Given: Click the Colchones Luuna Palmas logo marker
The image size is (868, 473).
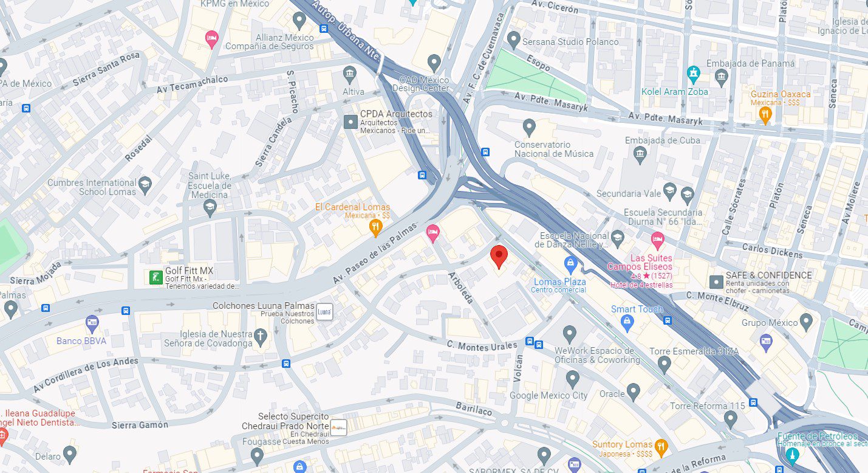Looking at the screenshot, I should point(324,311).
